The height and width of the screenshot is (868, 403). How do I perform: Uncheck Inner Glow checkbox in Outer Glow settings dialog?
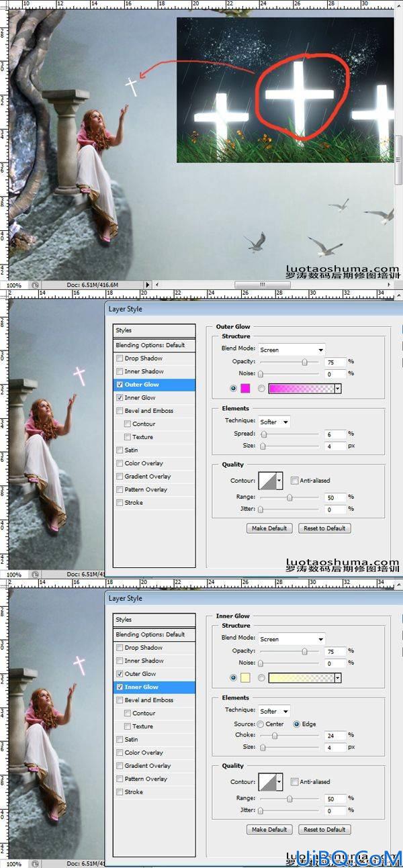click(120, 397)
